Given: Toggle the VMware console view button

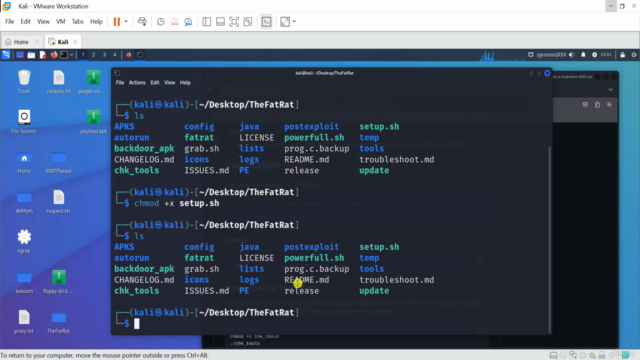Looking at the screenshot, I should point(266,22).
